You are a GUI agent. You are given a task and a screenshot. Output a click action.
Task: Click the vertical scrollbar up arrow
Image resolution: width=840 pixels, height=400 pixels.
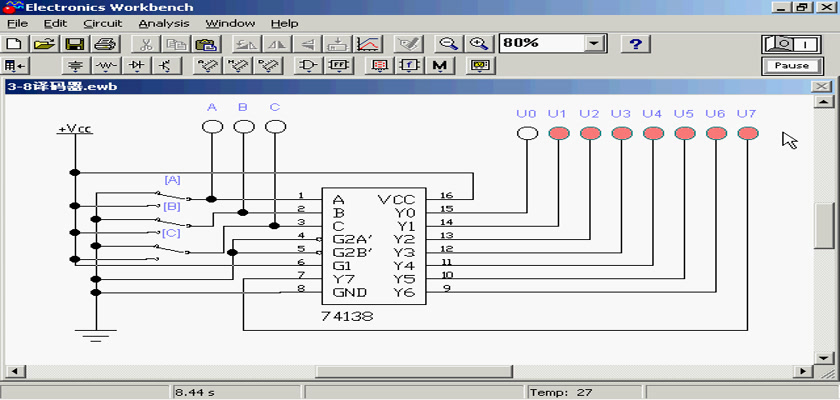point(824,102)
